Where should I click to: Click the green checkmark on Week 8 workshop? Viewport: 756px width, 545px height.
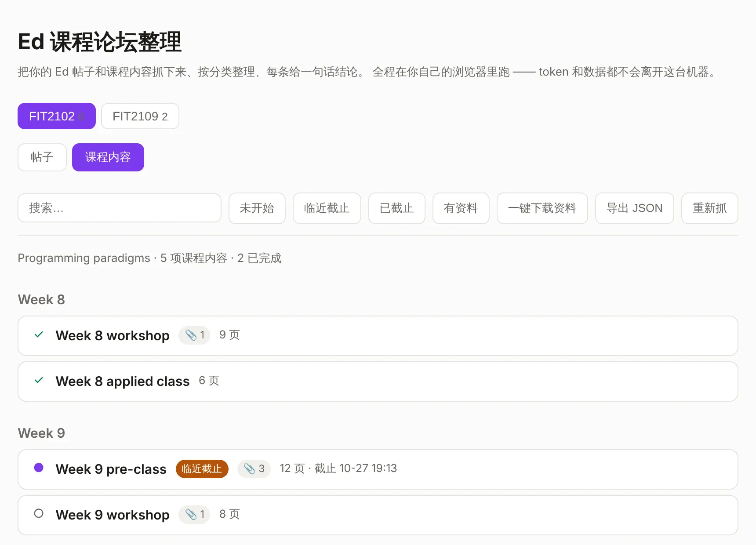pyautogui.click(x=39, y=335)
